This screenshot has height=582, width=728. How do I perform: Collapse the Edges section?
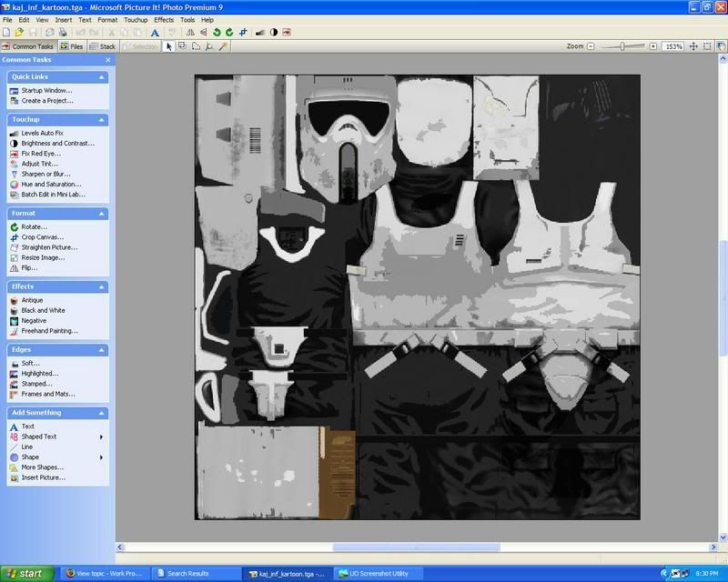coord(101,350)
